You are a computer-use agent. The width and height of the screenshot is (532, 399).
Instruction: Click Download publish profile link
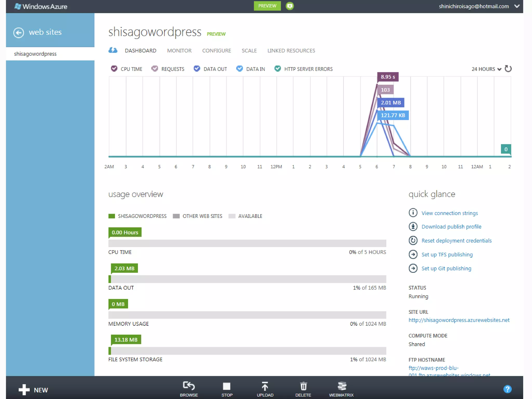pos(451,227)
